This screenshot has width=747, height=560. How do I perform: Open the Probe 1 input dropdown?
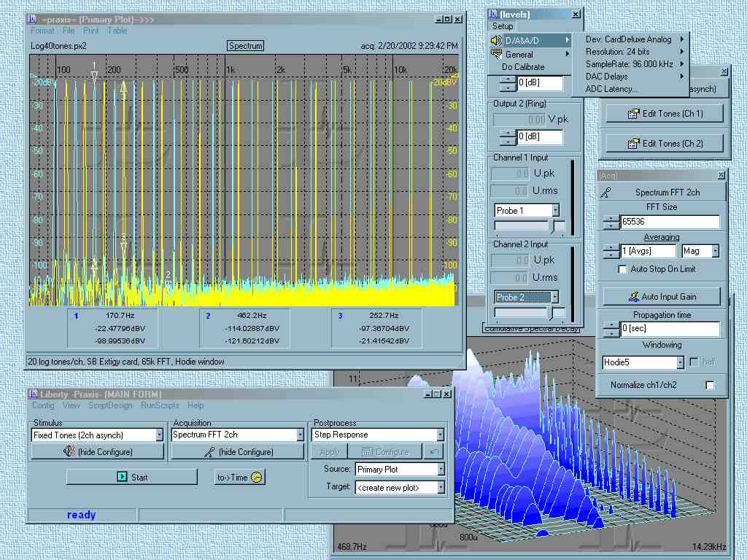point(555,211)
